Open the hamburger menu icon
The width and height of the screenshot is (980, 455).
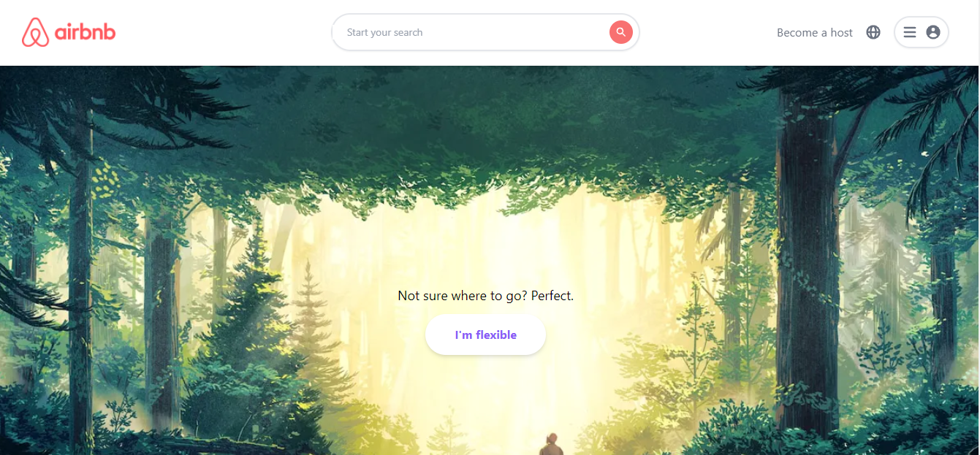click(x=910, y=32)
